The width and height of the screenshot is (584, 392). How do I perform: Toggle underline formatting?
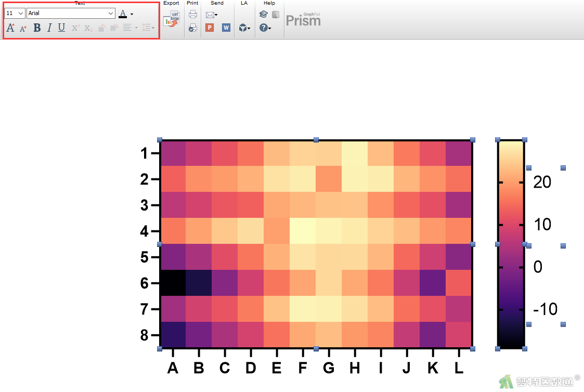[x=61, y=28]
